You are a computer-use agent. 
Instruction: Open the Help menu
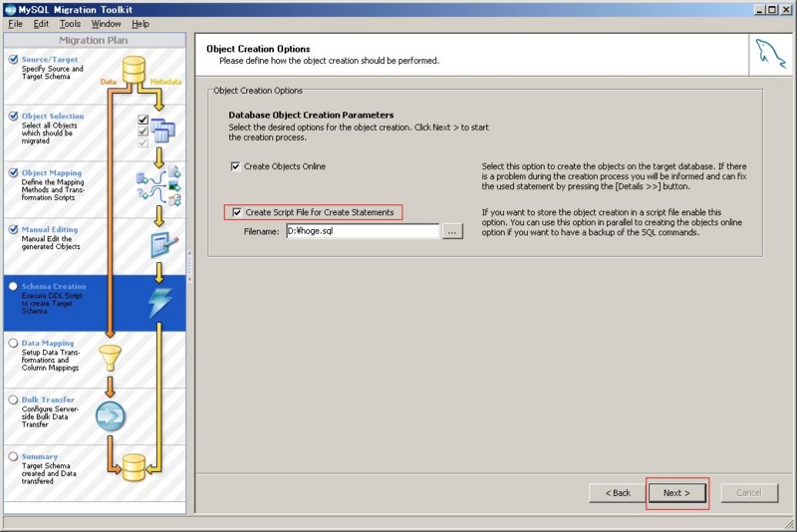coord(140,24)
